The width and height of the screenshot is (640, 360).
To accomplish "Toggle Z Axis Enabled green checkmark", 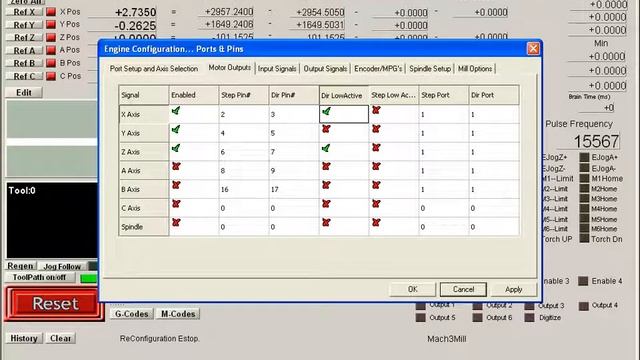I will pos(176,148).
